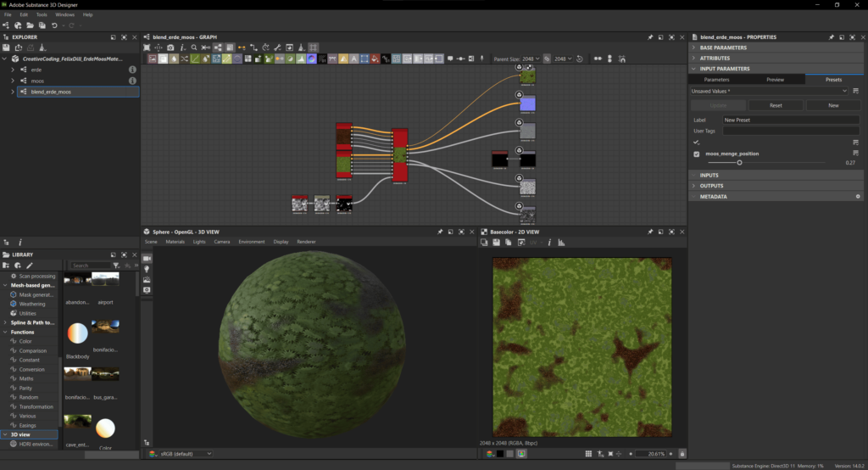Toggle the moos_menge_position checkbox
This screenshot has width=868, height=470.
[x=697, y=154]
